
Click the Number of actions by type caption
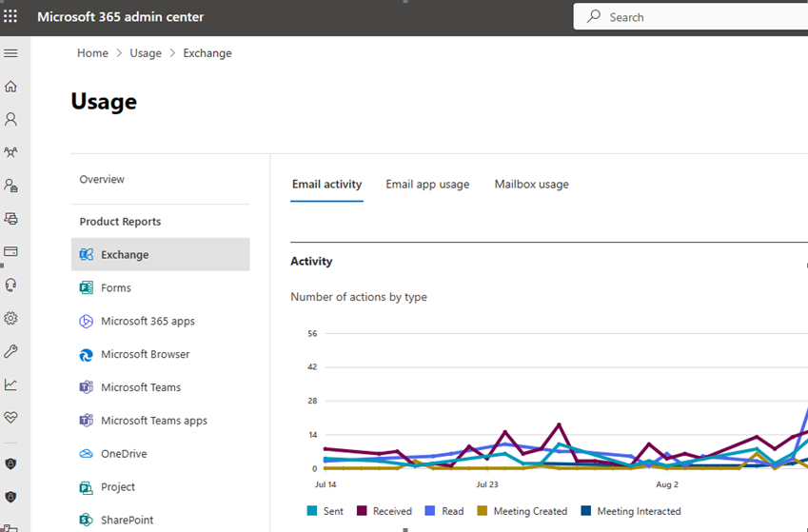pos(359,297)
